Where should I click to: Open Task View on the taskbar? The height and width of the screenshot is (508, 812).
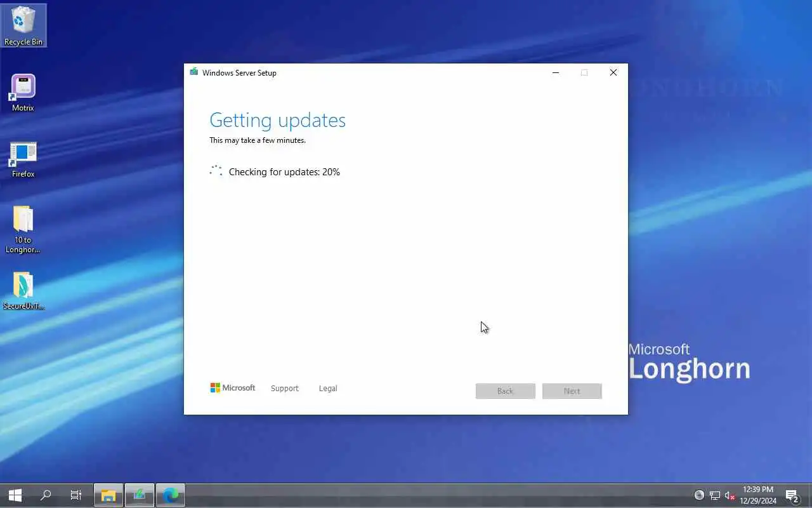[x=76, y=495]
